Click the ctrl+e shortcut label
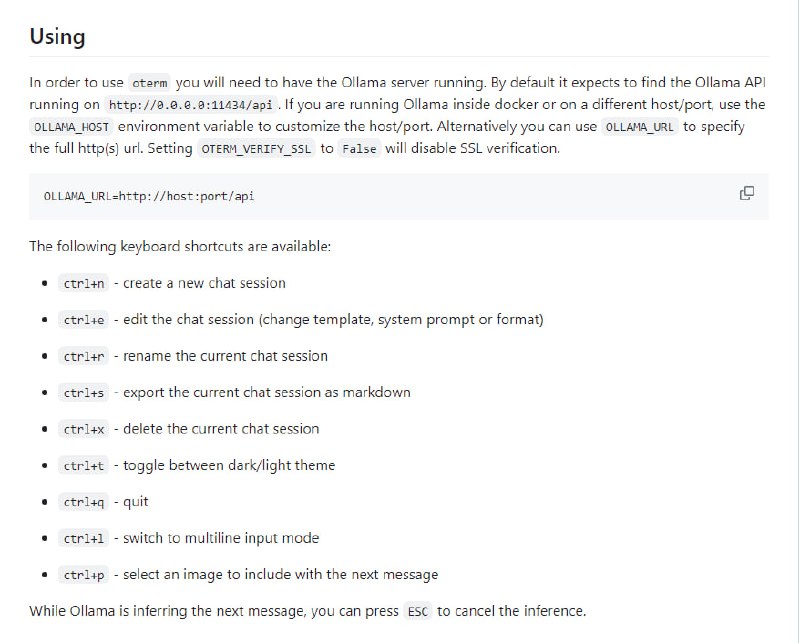The image size is (800, 643). (84, 320)
